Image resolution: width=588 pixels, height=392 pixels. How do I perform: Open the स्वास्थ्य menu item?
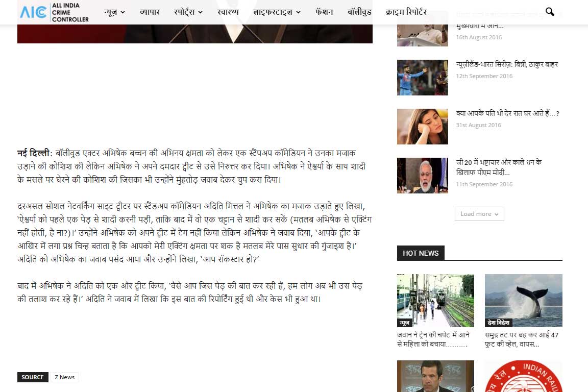228,12
